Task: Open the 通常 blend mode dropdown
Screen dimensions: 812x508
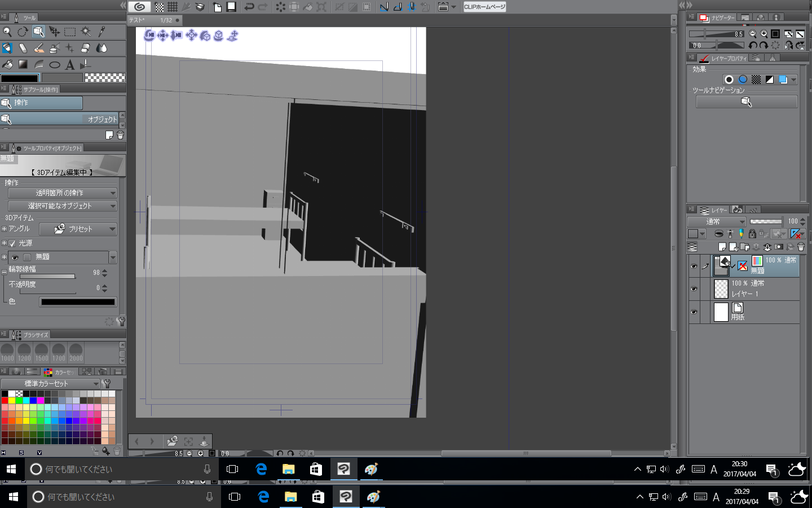Action: (x=717, y=221)
